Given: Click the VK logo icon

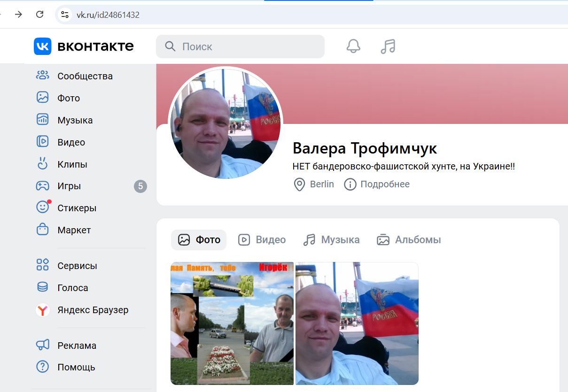Looking at the screenshot, I should tap(42, 46).
